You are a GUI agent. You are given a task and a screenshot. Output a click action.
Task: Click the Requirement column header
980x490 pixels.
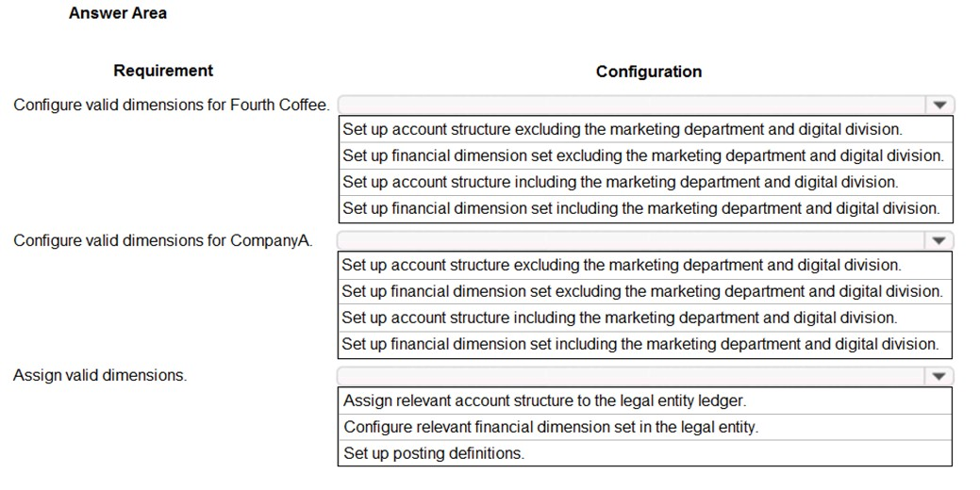point(163,71)
